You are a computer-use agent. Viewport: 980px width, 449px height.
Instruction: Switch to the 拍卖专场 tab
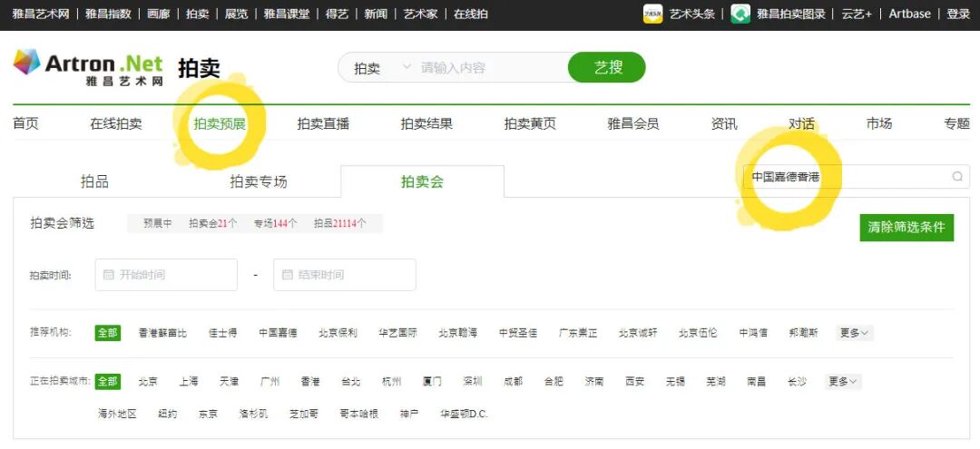(259, 181)
